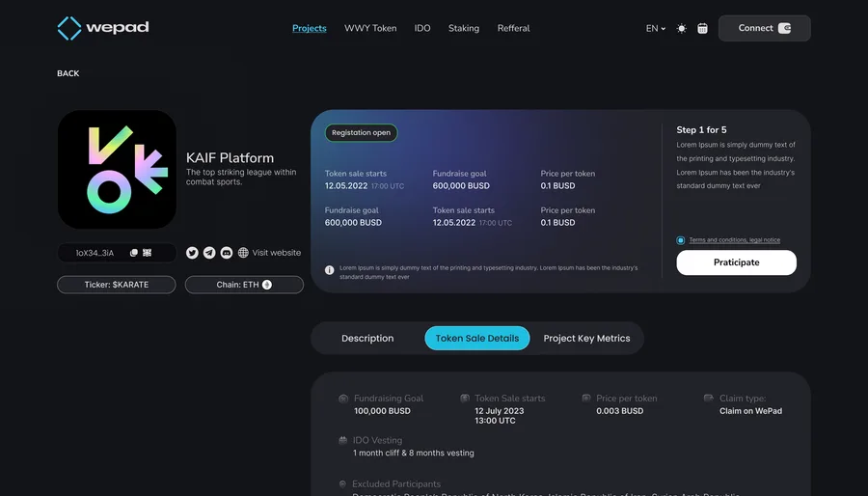Click the 12 July 2023 date

(500, 411)
